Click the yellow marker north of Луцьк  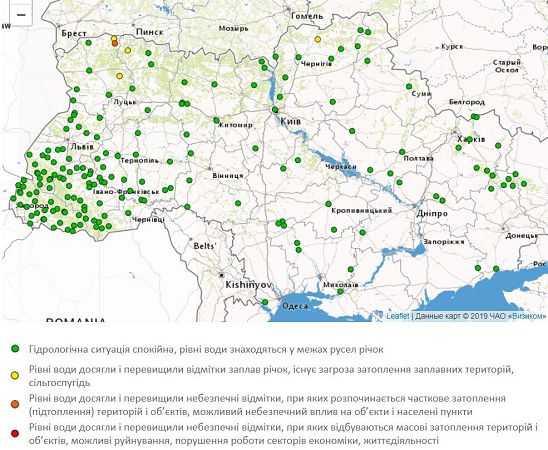(120, 76)
